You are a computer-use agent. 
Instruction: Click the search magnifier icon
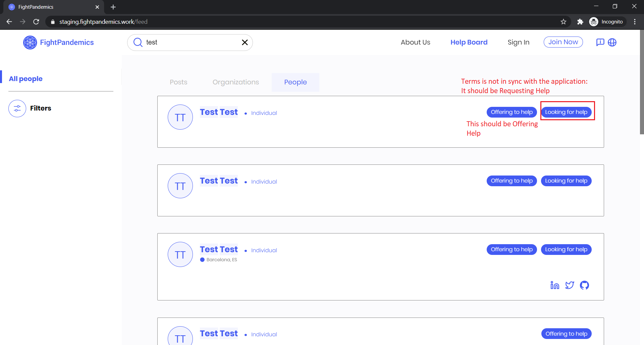point(138,42)
